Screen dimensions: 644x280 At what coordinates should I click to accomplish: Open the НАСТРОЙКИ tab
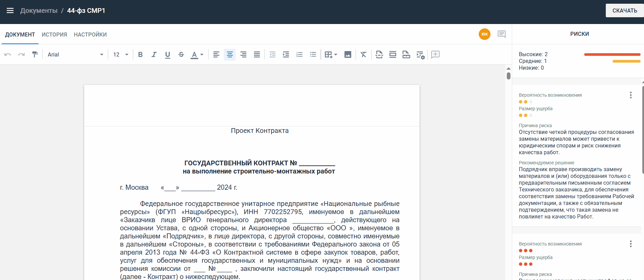90,34
